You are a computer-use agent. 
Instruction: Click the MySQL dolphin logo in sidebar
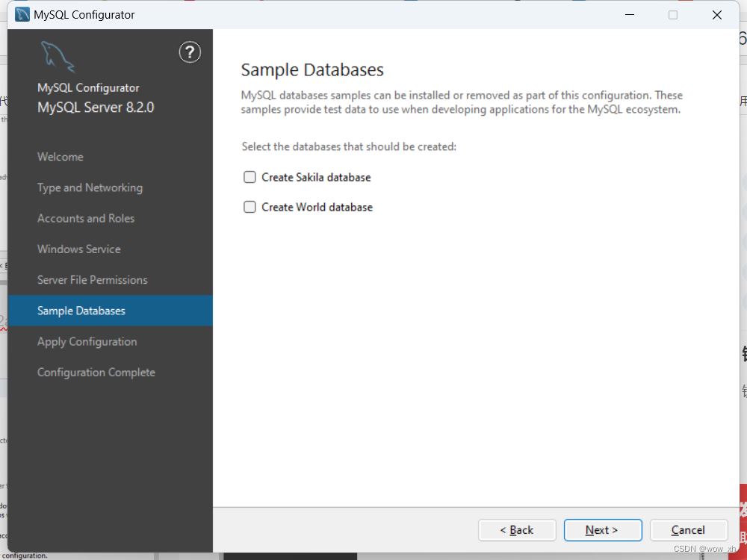click(58, 57)
